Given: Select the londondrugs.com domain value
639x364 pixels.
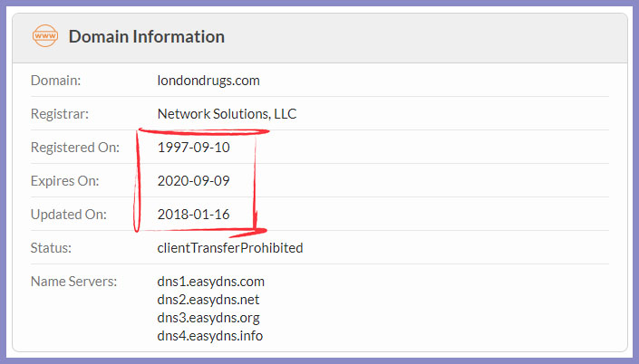Looking at the screenshot, I should pos(208,81).
